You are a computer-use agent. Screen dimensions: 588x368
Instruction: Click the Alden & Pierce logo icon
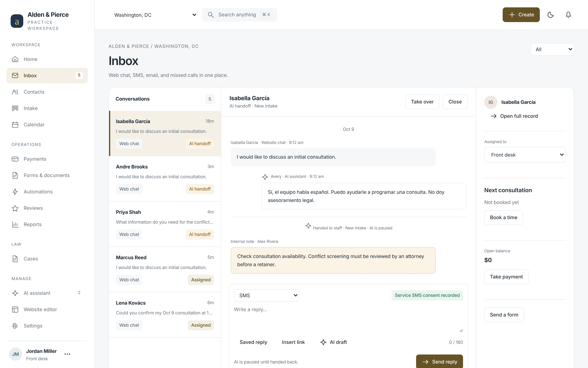(x=17, y=21)
